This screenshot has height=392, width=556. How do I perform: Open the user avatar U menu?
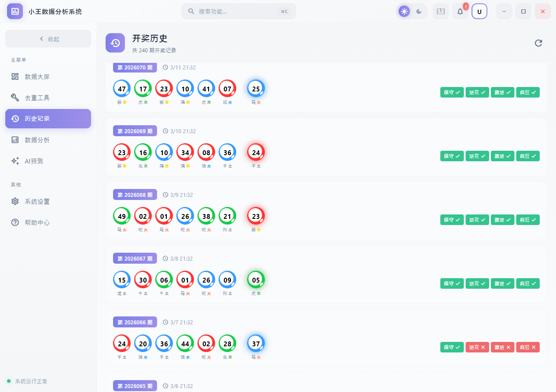point(479,11)
